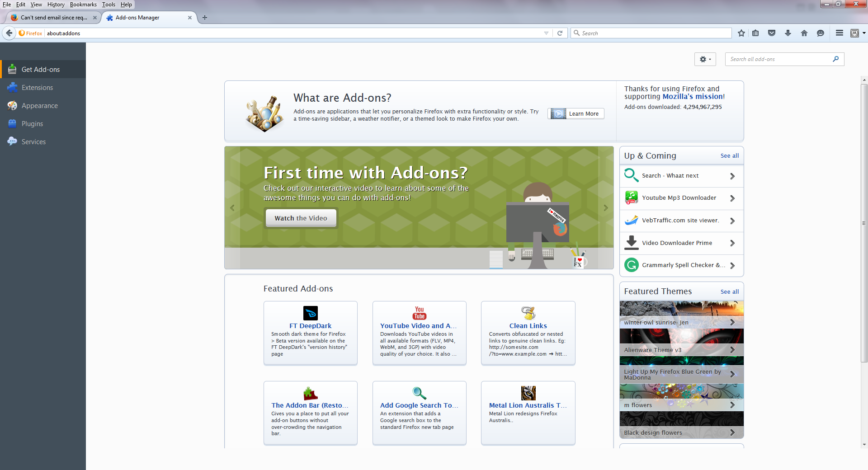Click the Addon Bar puzzle piece icon

[x=311, y=393]
